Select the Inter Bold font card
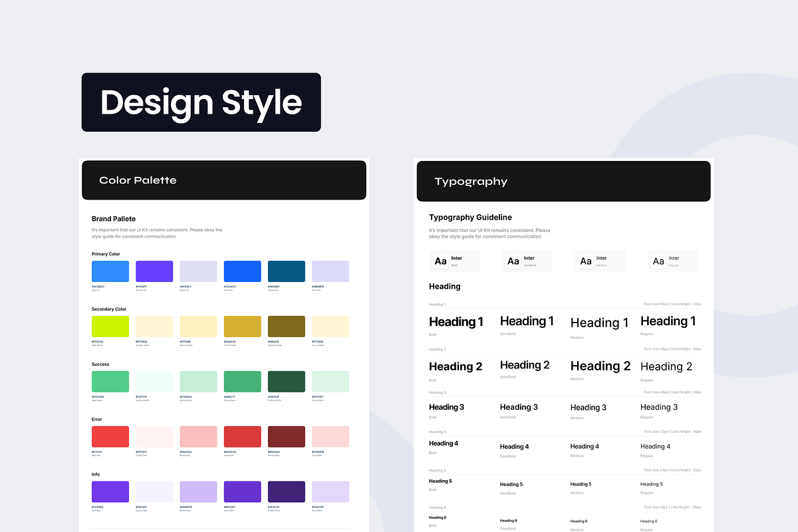Screen dimensions: 798x532 (x=455, y=261)
